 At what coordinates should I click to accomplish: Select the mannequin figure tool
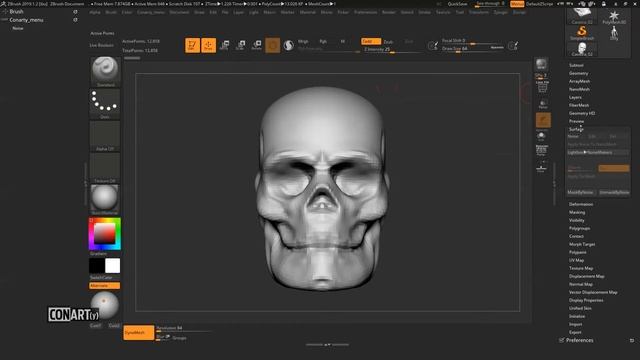[614, 33]
